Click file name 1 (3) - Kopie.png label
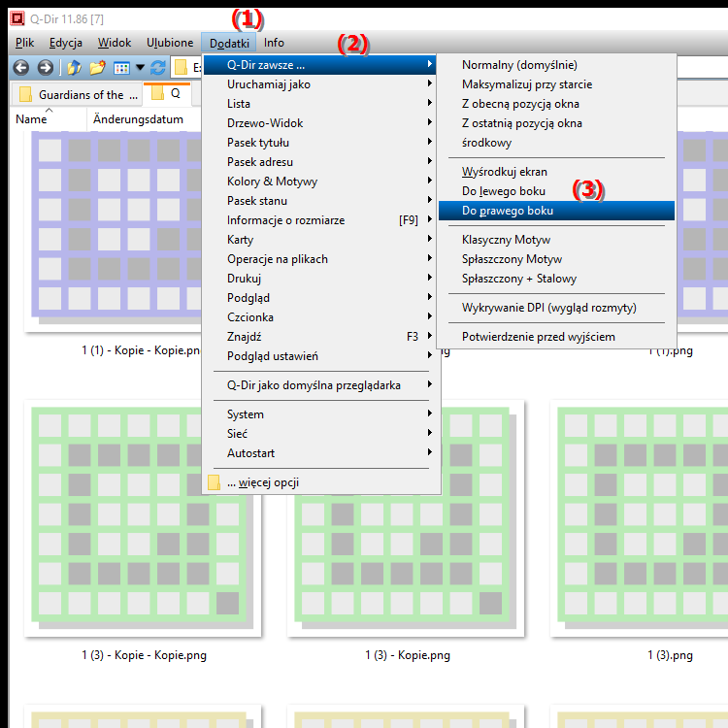 click(408, 655)
